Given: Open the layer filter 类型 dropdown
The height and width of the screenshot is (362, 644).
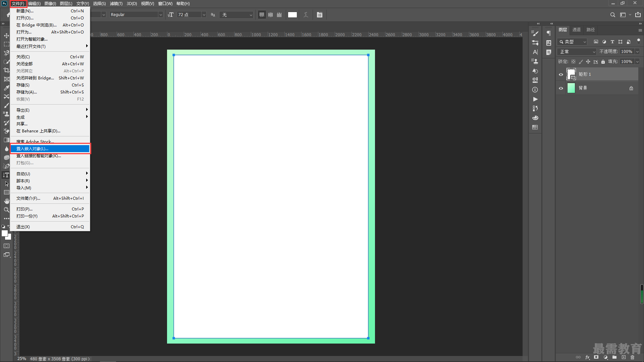Looking at the screenshot, I should click(572, 42).
